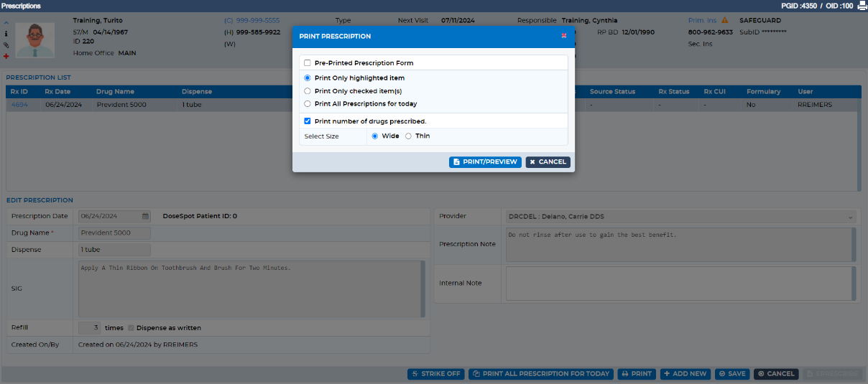Click the Sec. Ins label
Viewport: 868px width, 384px height.
pos(701,44)
